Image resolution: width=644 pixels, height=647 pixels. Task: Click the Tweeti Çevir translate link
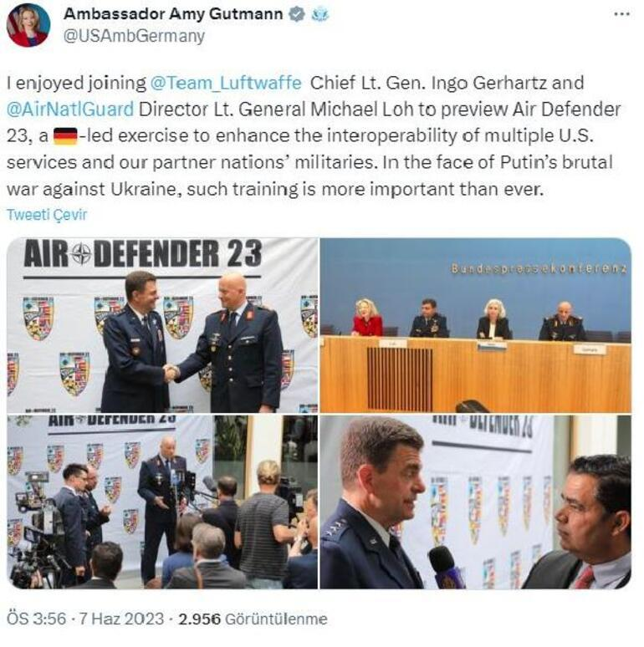click(x=47, y=215)
